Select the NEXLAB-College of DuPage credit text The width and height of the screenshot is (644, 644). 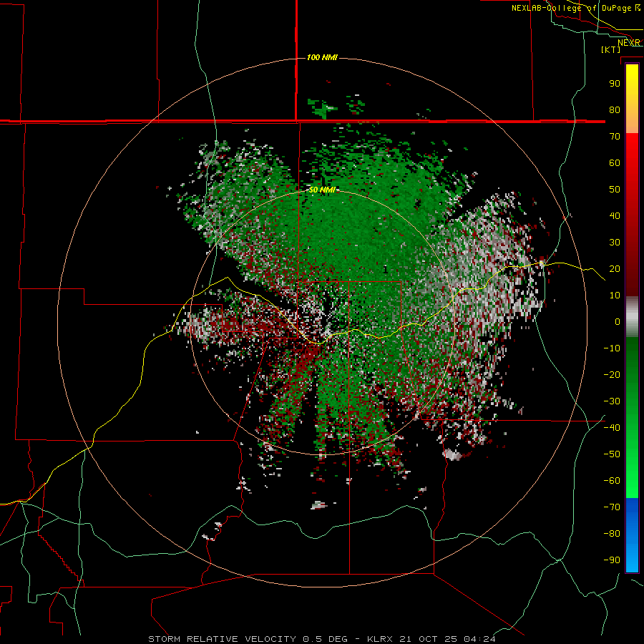coord(576,8)
